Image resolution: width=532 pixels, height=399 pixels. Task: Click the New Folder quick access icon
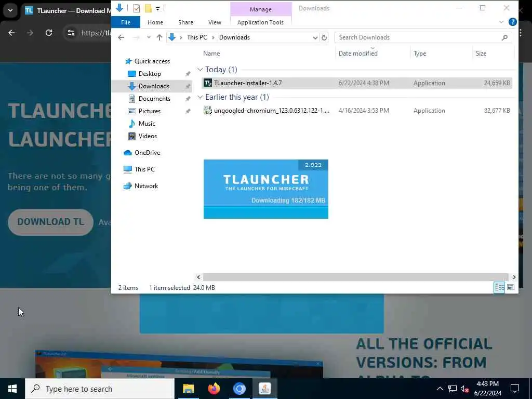pyautogui.click(x=148, y=8)
